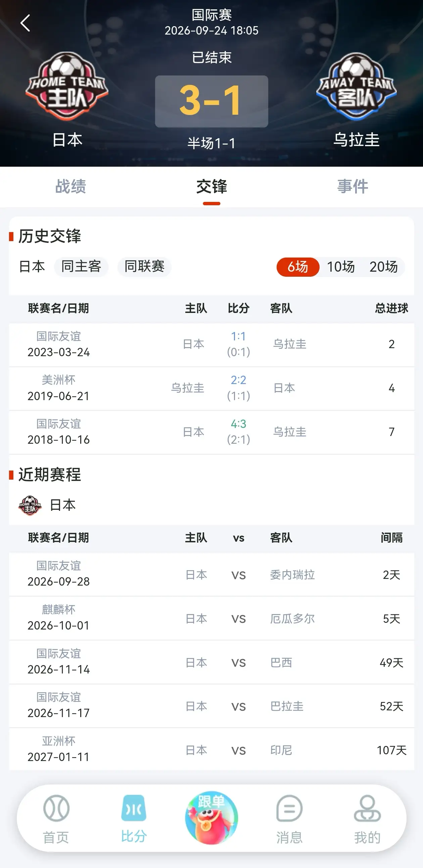Tap 历史交锋 section heading
This screenshot has height=868, width=423.
(x=50, y=236)
